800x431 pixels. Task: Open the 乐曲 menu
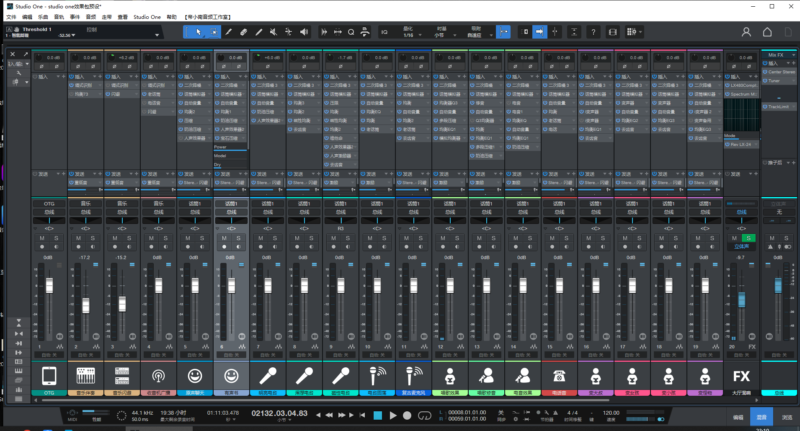coord(43,17)
